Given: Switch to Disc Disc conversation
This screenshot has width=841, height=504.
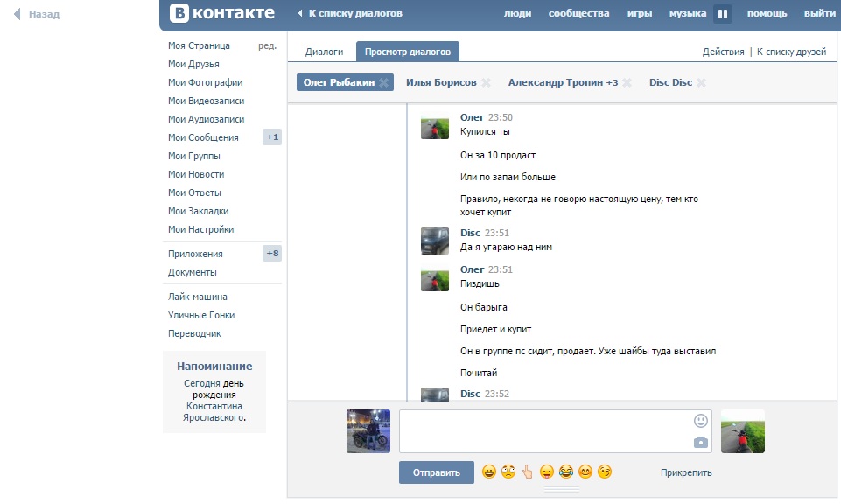Looking at the screenshot, I should click(670, 82).
